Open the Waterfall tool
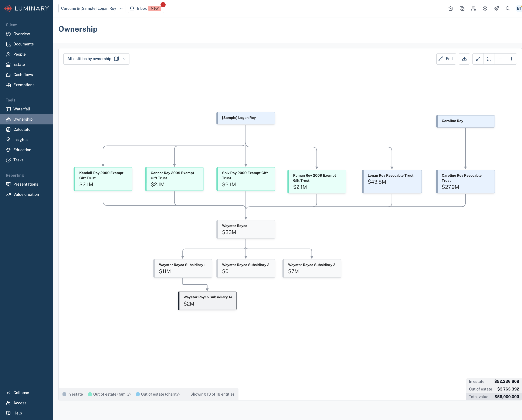Screen dimensions: 522x420 27,109
